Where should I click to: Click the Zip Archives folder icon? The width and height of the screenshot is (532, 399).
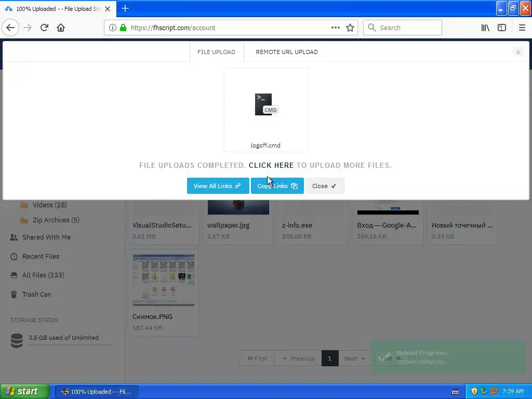(x=24, y=220)
